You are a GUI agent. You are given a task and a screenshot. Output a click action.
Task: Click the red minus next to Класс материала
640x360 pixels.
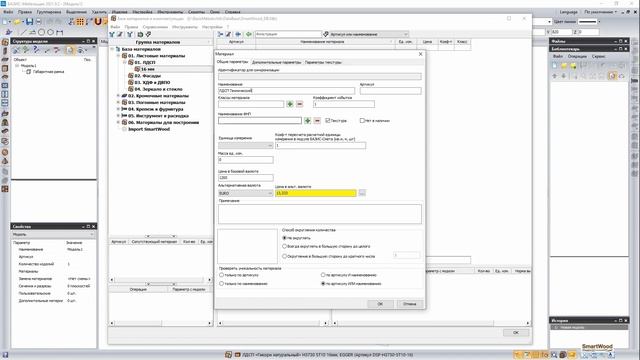pos(300,104)
